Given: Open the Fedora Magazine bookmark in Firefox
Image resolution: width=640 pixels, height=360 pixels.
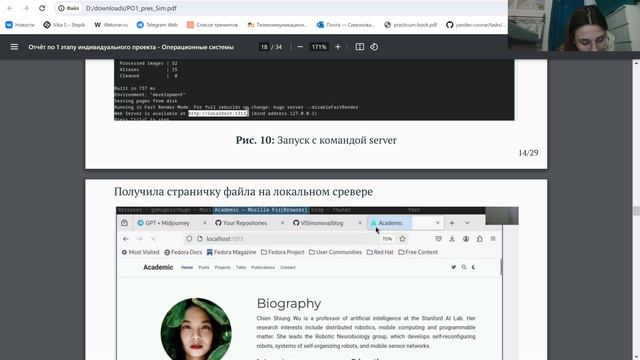Looking at the screenshot, I should [231, 252].
